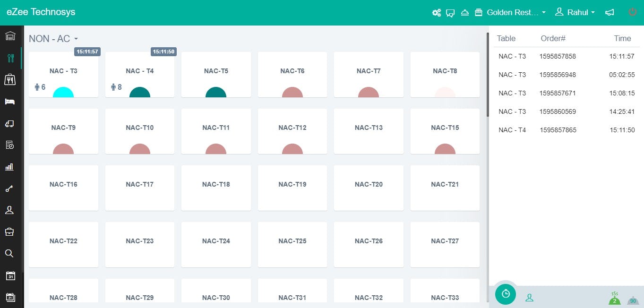
Task: Open the chat messages icon
Action: (x=450, y=13)
